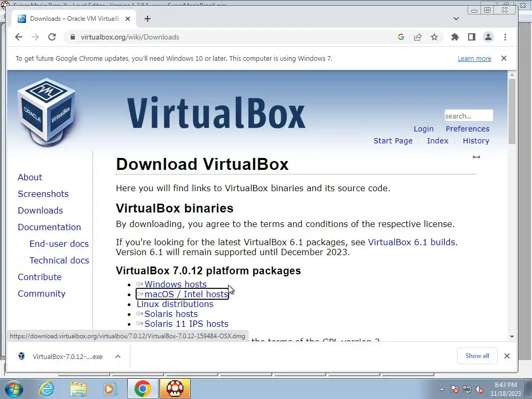Screen dimensions: 532x399
Task: Open the Login link
Action: coord(423,129)
